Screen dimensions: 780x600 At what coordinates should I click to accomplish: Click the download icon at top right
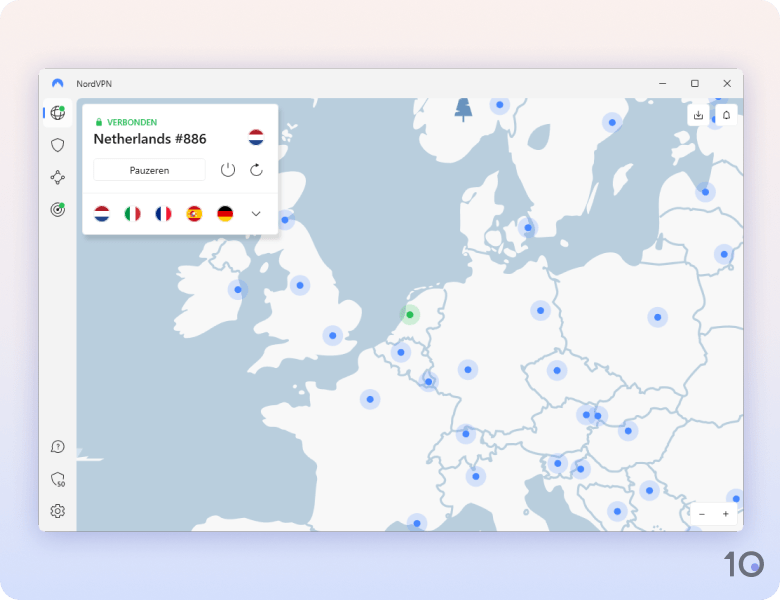(x=698, y=115)
